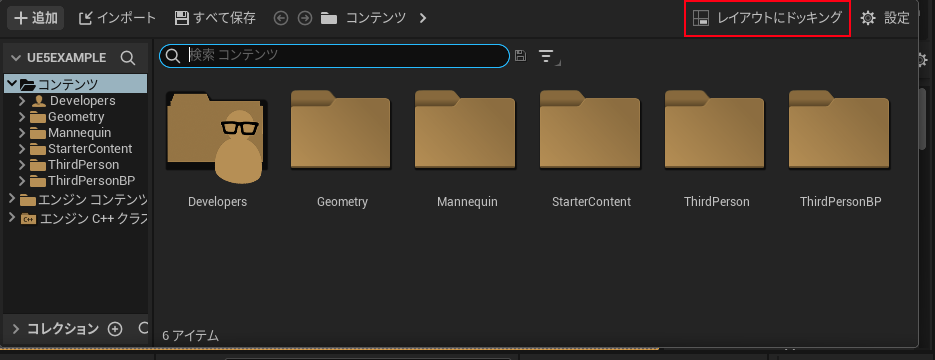The width and height of the screenshot is (935, 360).
Task: Open 設定 (Settings) menu
Action: (x=885, y=18)
